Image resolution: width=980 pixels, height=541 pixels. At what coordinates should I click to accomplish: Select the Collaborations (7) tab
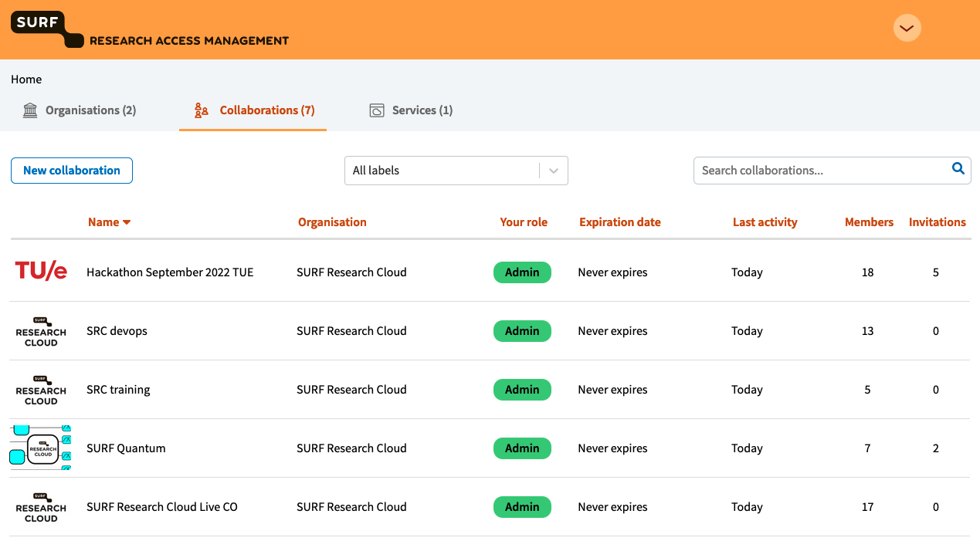click(253, 110)
